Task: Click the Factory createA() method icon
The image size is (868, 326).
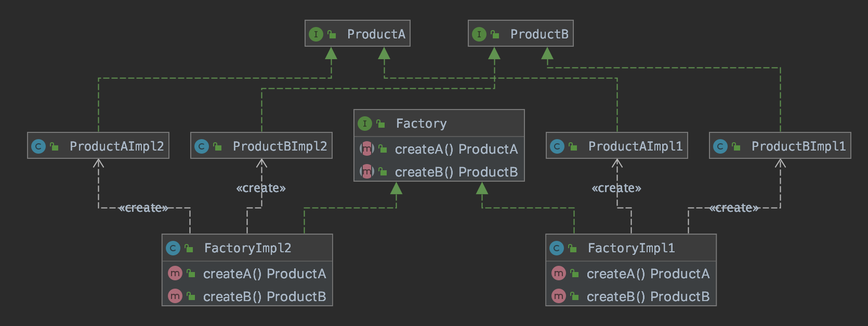Action: tap(367, 149)
